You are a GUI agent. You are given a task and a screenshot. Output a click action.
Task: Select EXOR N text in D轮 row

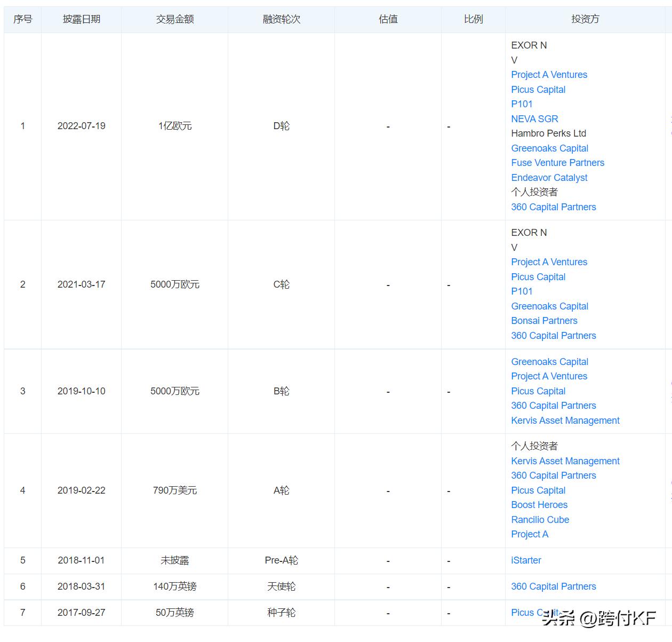pos(529,45)
